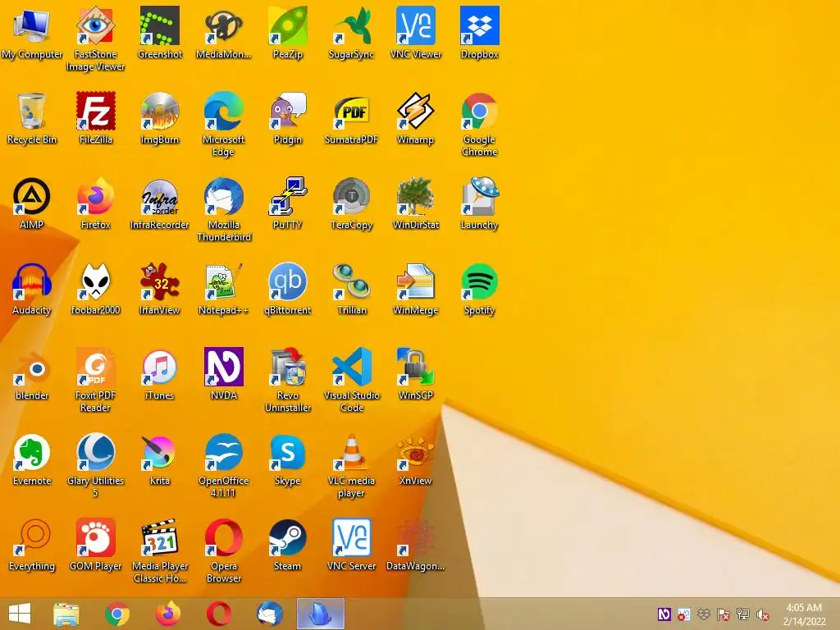Select the SugarSync hummingbird icon
Image resolution: width=840 pixels, height=630 pixels.
351,25
